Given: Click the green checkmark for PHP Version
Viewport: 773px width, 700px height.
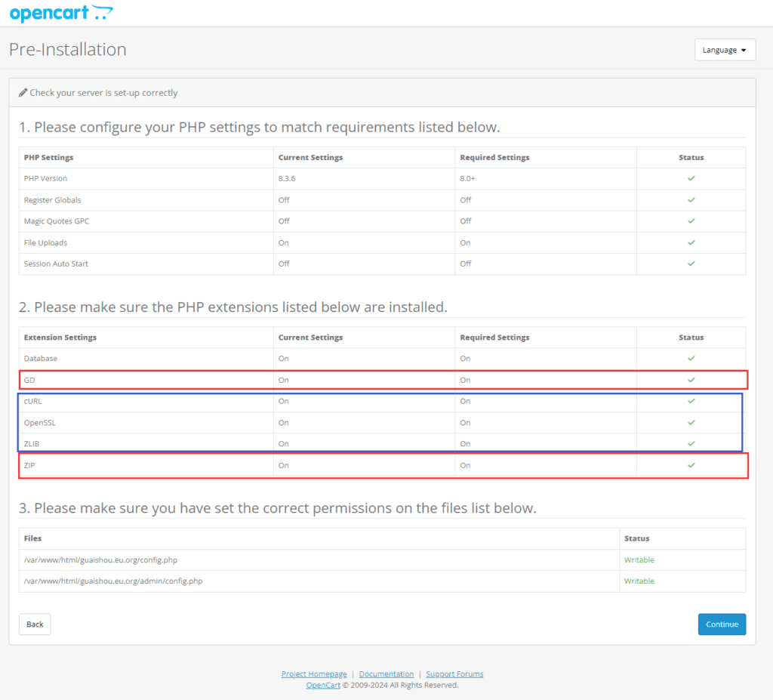Looking at the screenshot, I should click(x=690, y=178).
